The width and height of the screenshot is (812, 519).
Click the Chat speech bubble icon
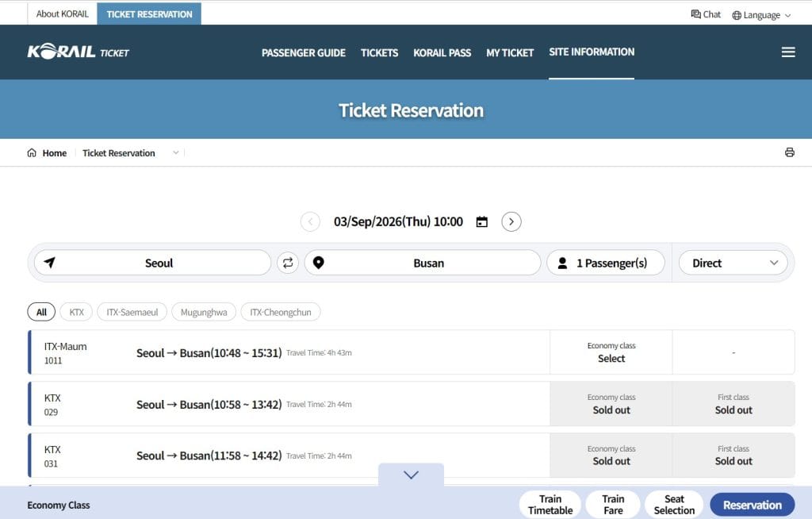695,14
